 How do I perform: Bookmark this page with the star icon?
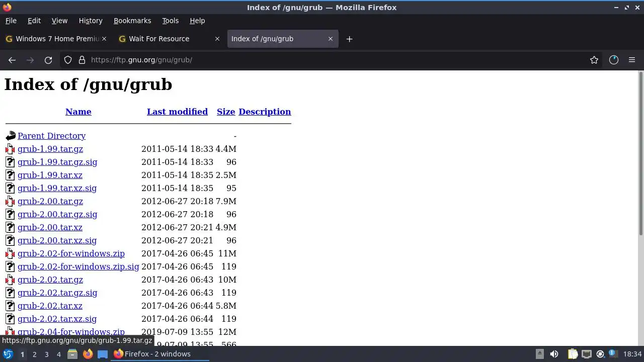click(594, 60)
